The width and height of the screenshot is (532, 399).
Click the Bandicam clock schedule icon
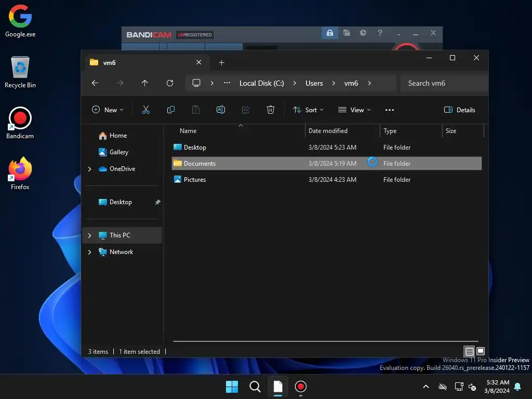363,33
